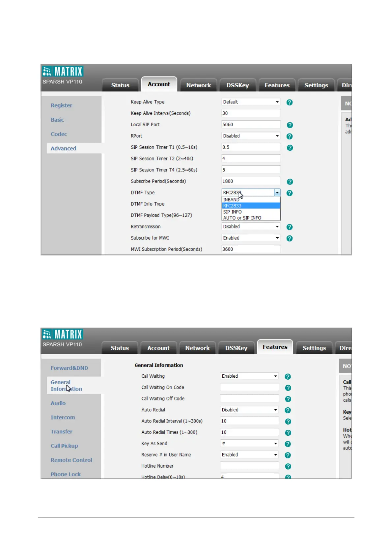Screen dimensions: 392x555
Task: Click help icon beside Reserve # in User Name
Action: tap(288, 455)
